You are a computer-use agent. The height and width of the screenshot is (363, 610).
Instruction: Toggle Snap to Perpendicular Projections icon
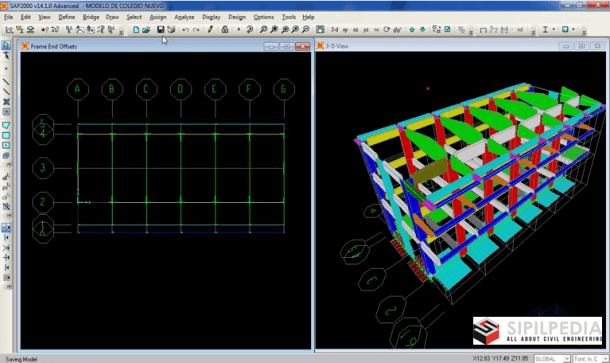click(x=6, y=258)
